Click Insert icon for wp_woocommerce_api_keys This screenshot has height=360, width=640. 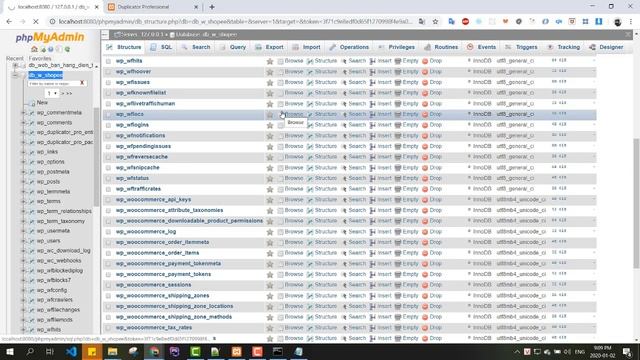click(372, 200)
